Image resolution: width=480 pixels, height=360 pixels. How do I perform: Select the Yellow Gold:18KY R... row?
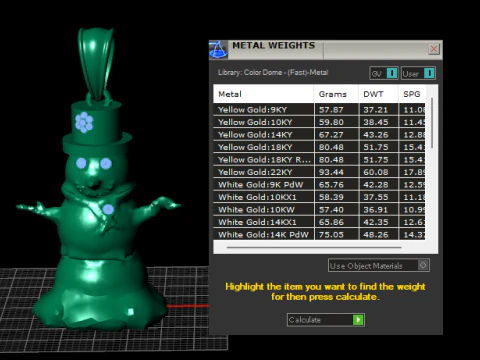click(x=319, y=160)
